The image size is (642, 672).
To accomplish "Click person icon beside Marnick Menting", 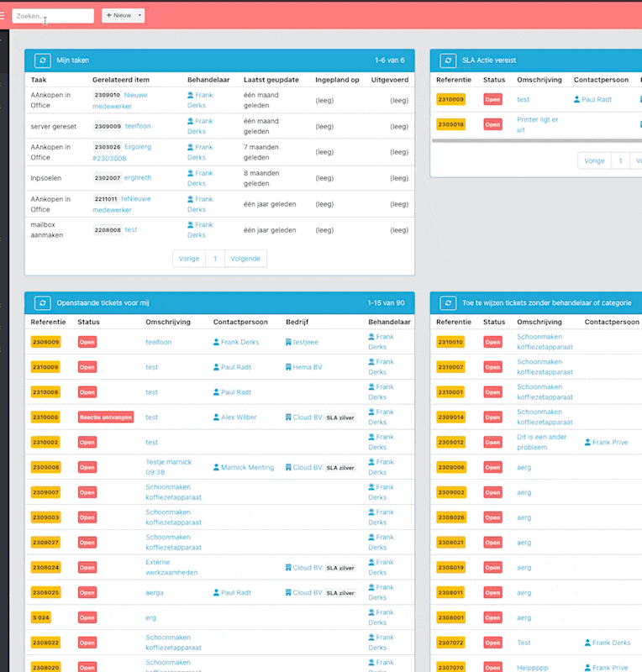I will click(x=216, y=467).
